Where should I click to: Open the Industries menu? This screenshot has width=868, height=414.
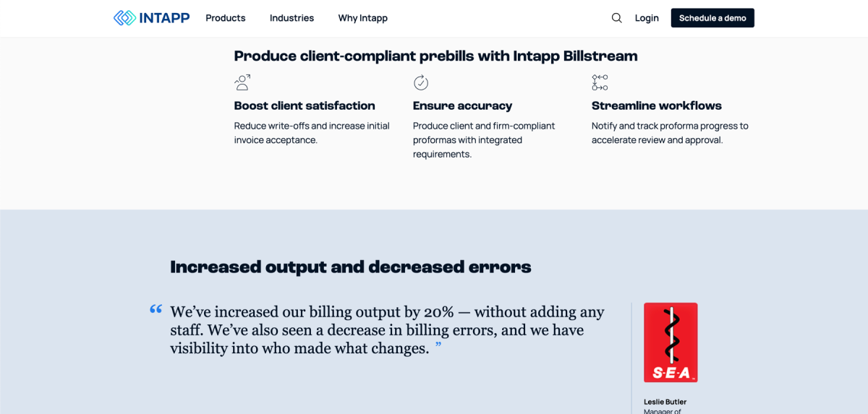[292, 18]
